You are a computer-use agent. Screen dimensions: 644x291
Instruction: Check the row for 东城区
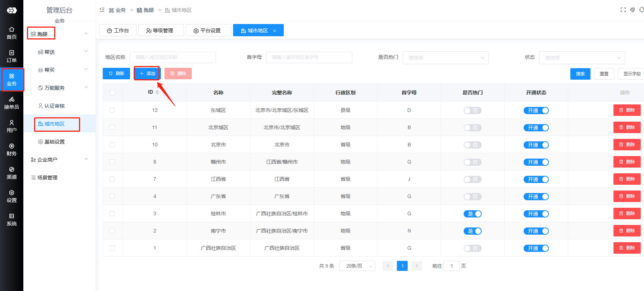(x=112, y=110)
